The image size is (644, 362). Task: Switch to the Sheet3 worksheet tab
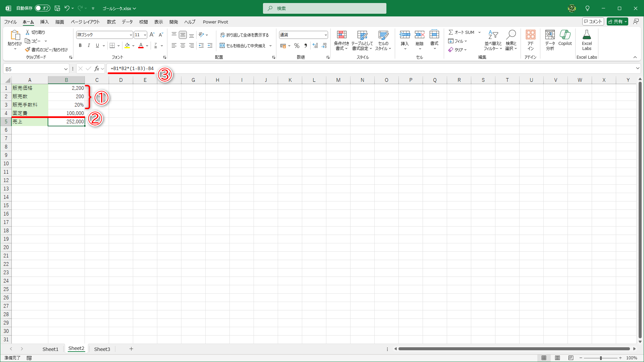102,349
